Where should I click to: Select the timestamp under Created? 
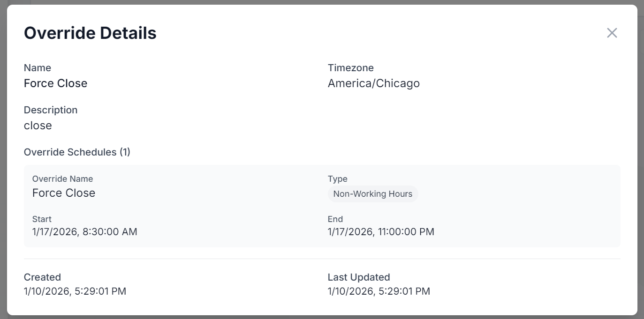pos(75,291)
